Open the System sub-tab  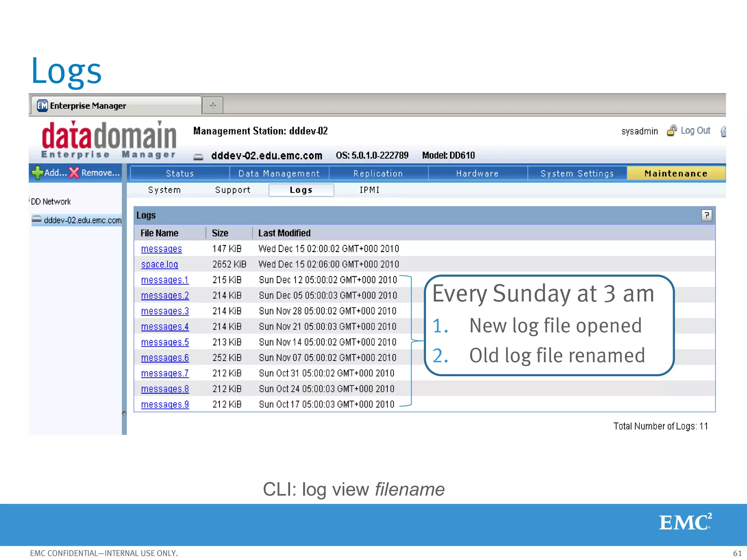(165, 190)
